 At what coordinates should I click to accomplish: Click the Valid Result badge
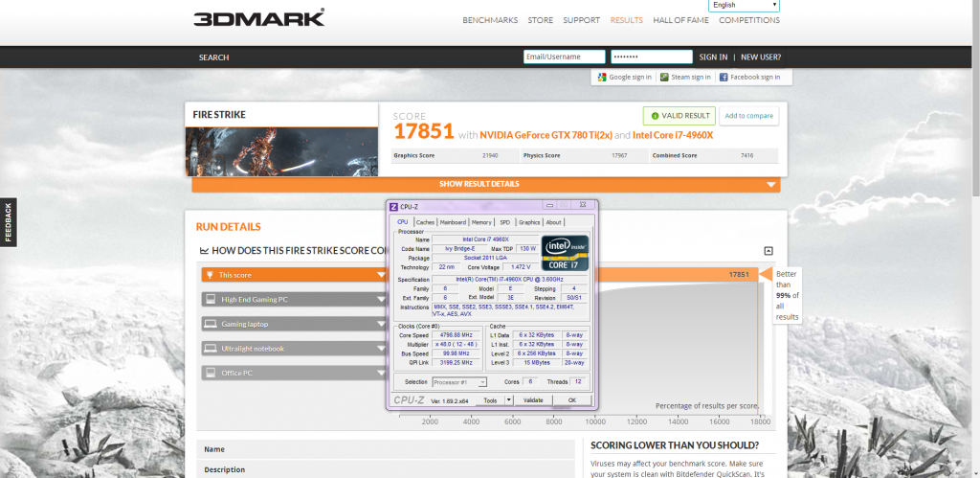tap(679, 116)
